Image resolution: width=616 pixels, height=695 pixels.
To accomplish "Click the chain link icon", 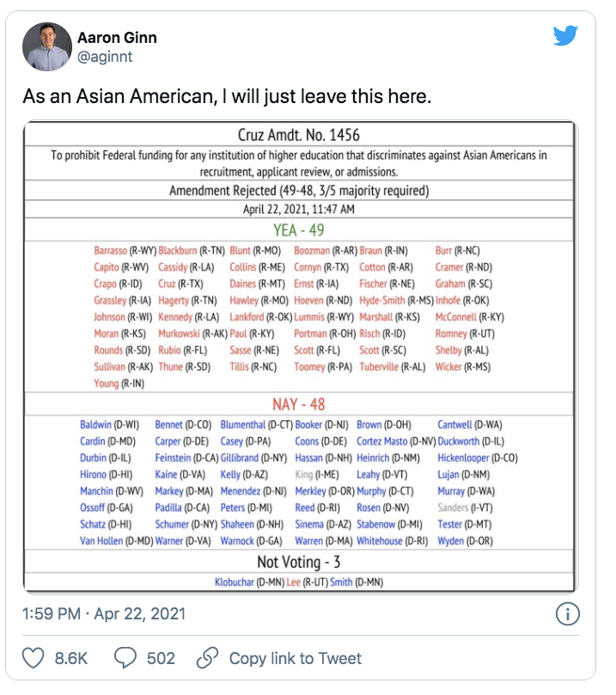I will [x=206, y=658].
